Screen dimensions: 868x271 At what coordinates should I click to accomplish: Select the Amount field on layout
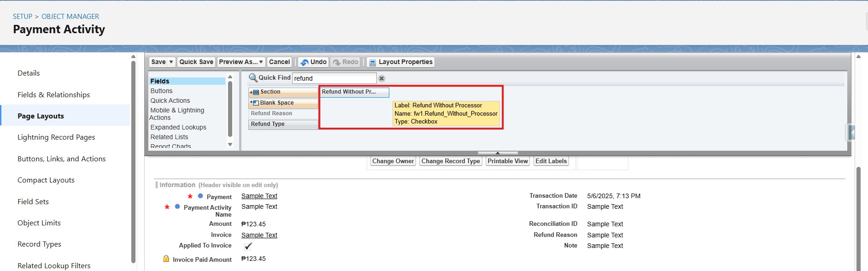(220, 224)
